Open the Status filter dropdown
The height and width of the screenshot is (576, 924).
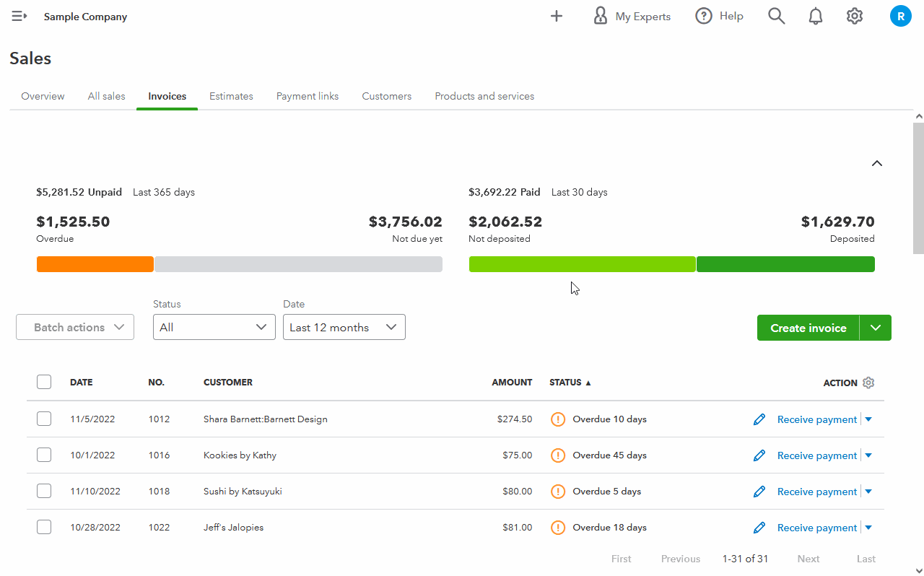[214, 328]
